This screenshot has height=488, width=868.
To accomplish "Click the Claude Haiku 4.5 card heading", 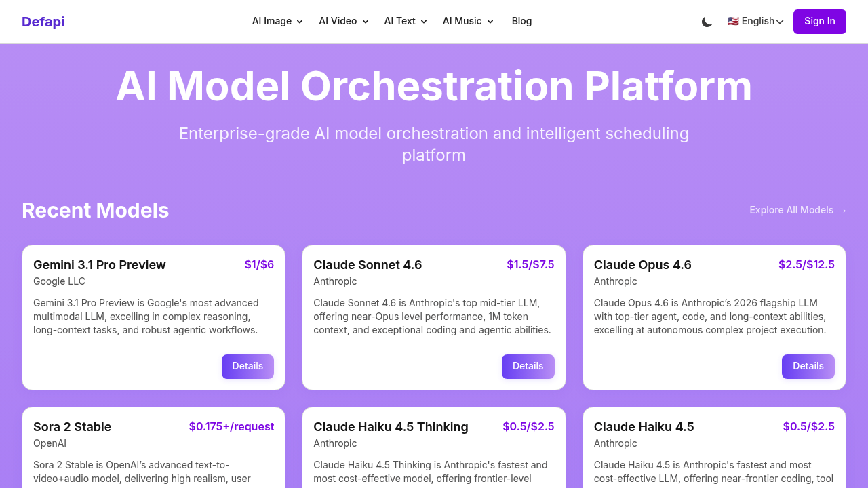I will (644, 427).
